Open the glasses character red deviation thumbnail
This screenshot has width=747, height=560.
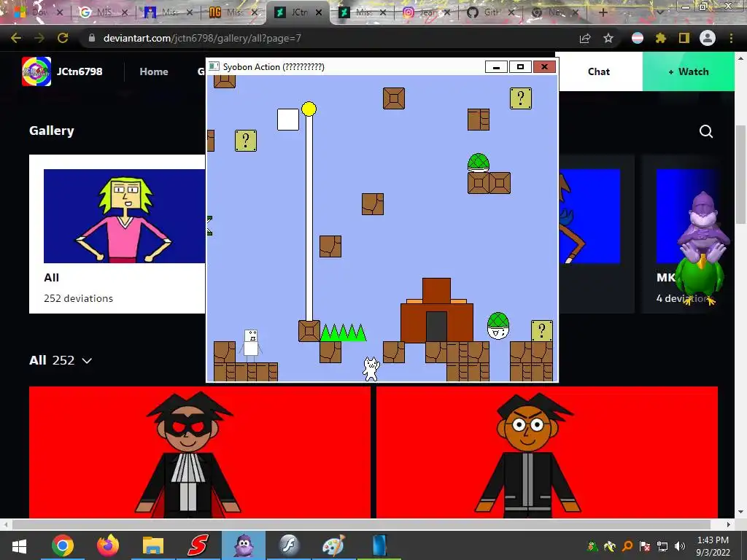pyautogui.click(x=547, y=452)
